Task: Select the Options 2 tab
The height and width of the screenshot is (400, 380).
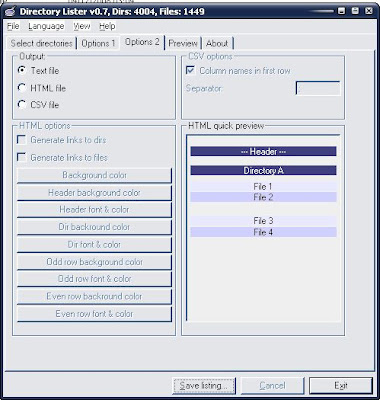Action: click(x=142, y=42)
